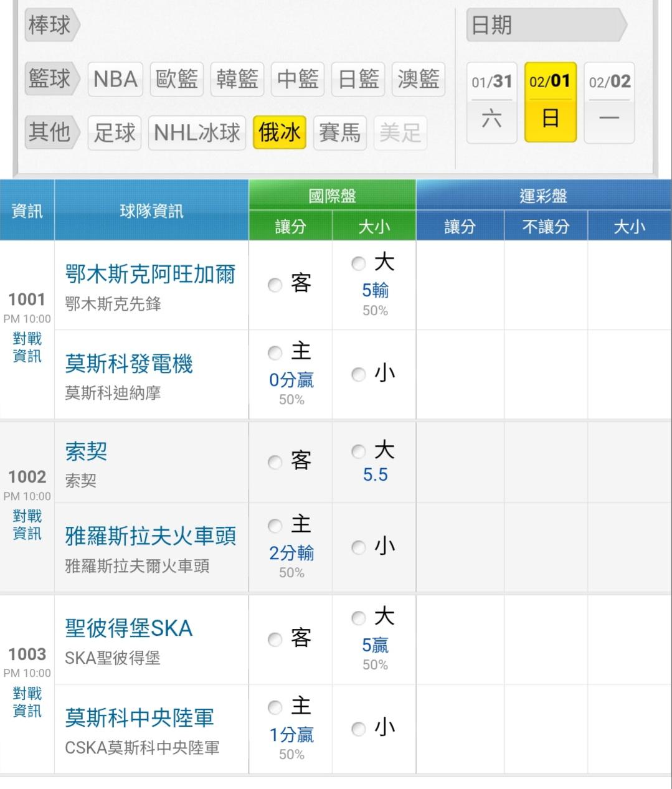Image resolution: width=672 pixels, height=789 pixels.
Task: Open the 歐籃 league category
Action: click(176, 79)
